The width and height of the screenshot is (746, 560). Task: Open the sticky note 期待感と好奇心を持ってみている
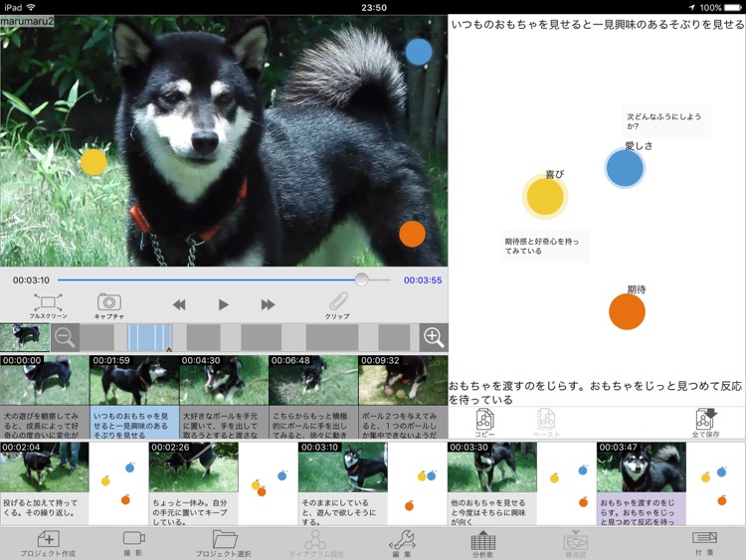pyautogui.click(x=545, y=246)
